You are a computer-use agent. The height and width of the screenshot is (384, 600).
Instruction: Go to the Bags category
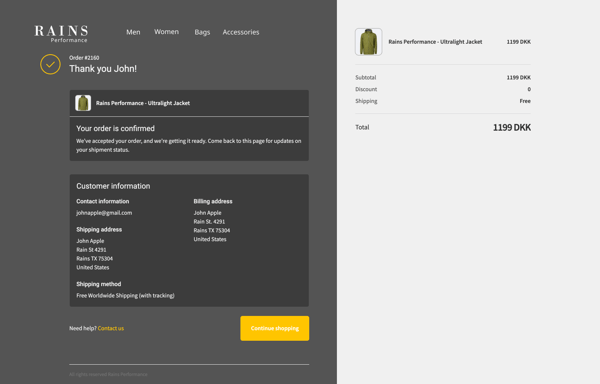tap(202, 32)
